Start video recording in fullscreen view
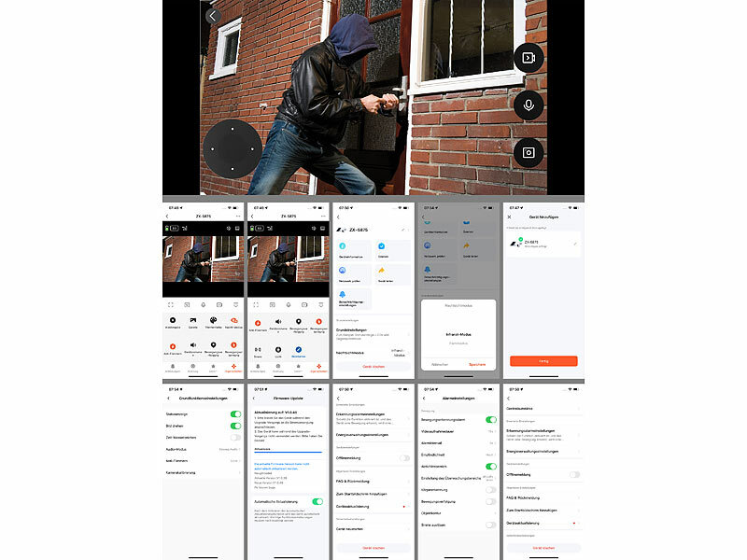This screenshot has height=560, width=747. [529, 58]
